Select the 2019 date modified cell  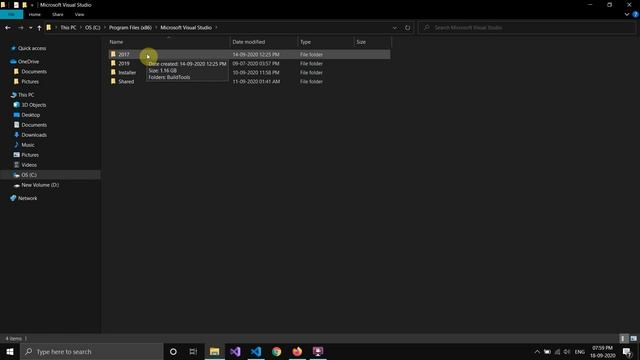[x=256, y=64]
